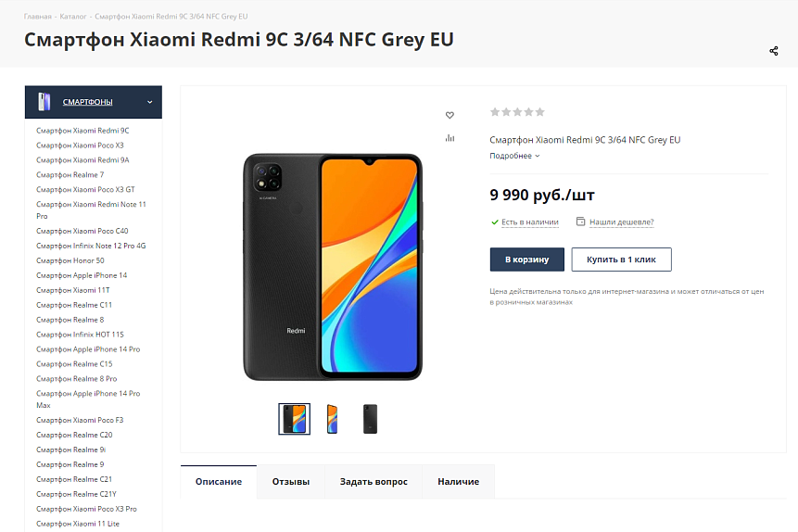Select the back-view phone thumbnail
798x532 pixels.
click(x=370, y=419)
